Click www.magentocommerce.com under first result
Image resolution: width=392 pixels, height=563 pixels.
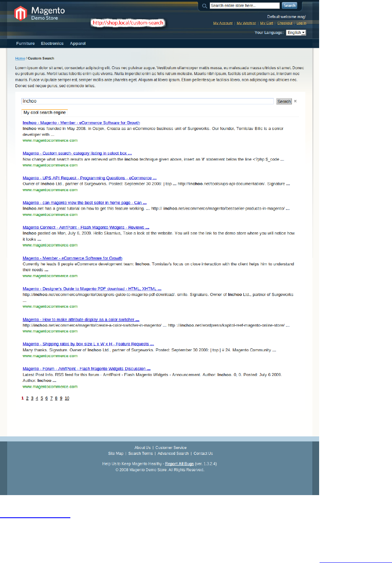point(50,140)
